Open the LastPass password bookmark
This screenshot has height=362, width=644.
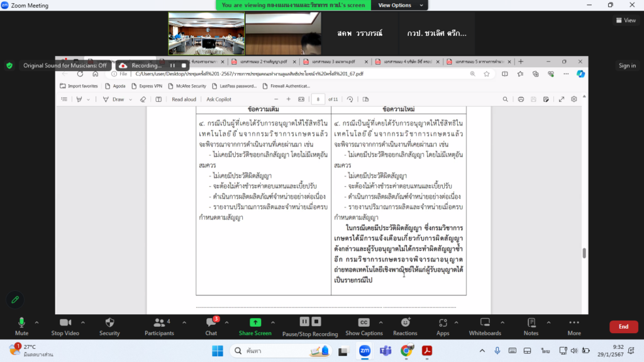[x=234, y=86]
